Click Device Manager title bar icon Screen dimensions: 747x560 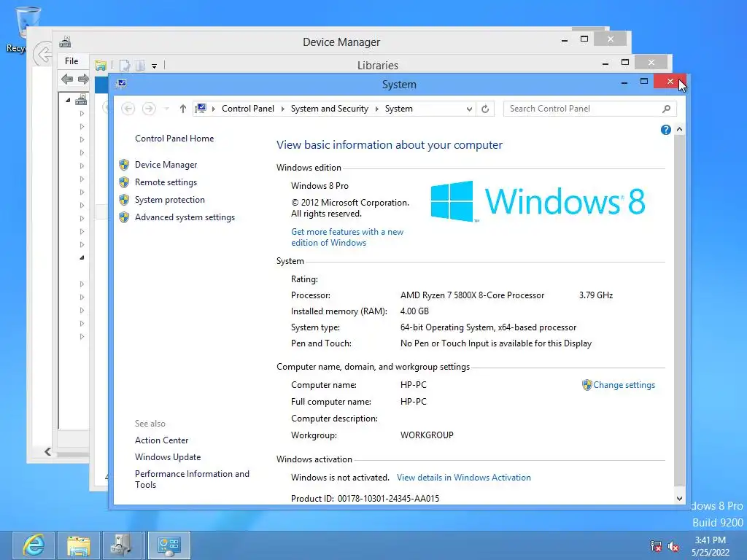click(65, 42)
